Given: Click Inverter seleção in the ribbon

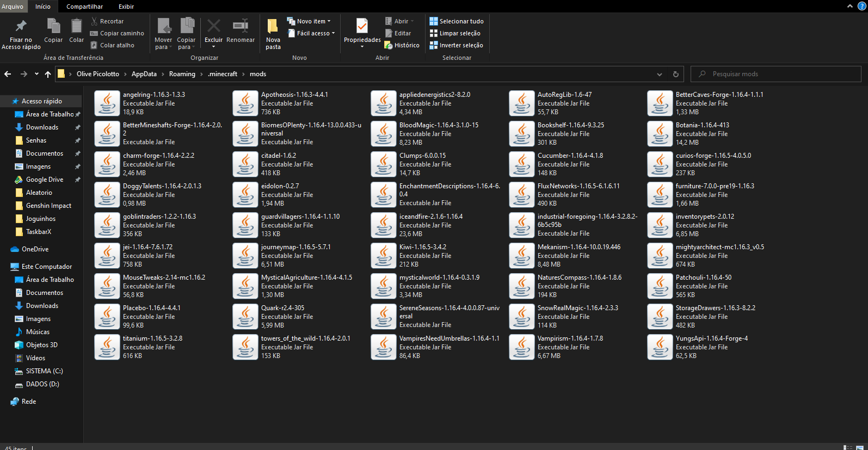Looking at the screenshot, I should [x=456, y=45].
